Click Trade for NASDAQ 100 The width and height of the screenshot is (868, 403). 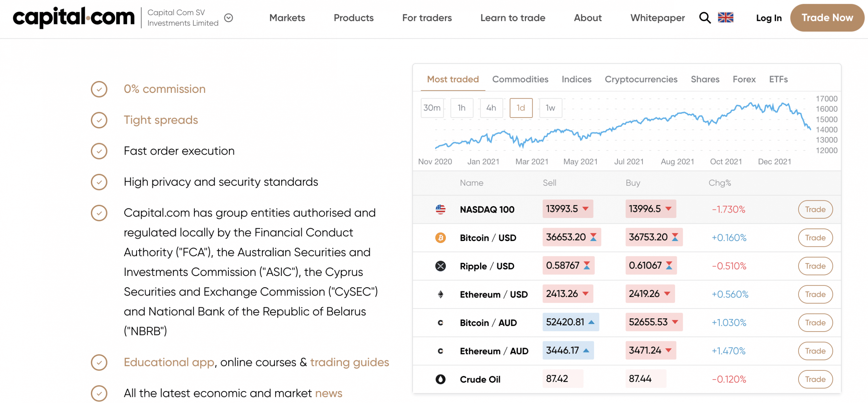pos(815,209)
